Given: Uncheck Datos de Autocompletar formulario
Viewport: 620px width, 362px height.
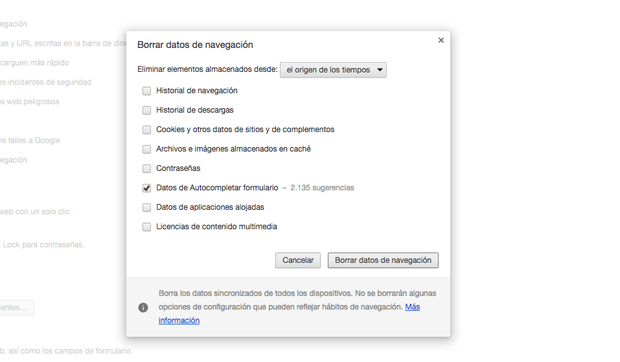Looking at the screenshot, I should (147, 188).
